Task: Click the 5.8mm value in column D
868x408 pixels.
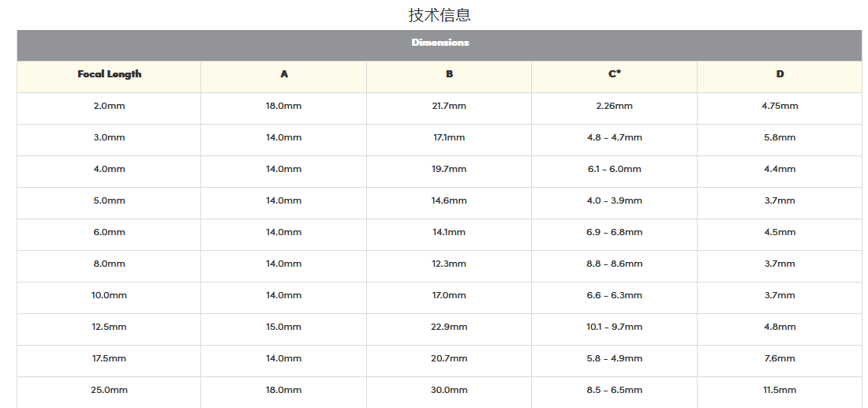Action: pyautogui.click(x=780, y=137)
